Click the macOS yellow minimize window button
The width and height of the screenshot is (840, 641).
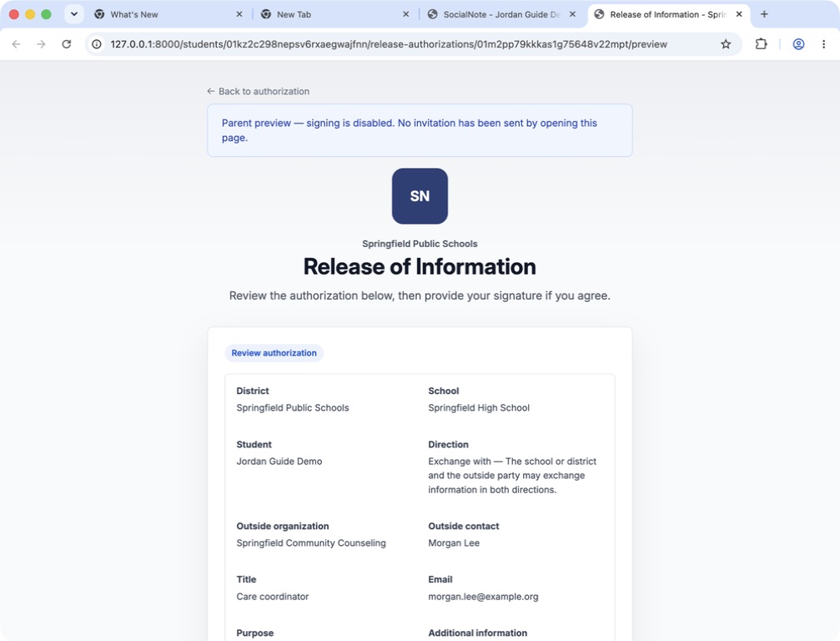tap(30, 14)
